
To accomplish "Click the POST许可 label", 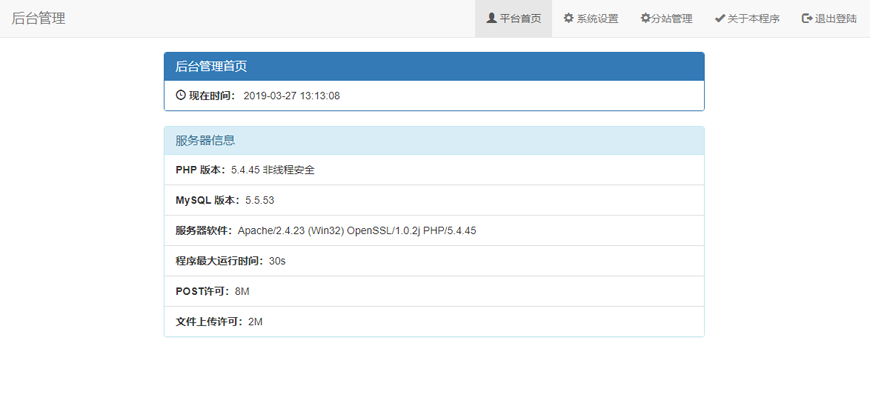I will 202,291.
